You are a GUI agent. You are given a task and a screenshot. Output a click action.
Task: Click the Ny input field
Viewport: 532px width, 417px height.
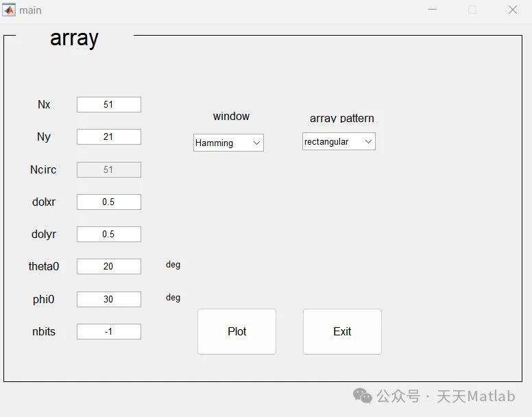109,136
